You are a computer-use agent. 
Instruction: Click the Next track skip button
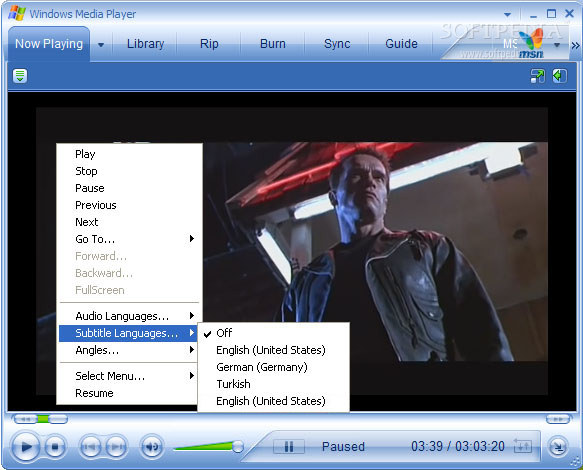[116, 446]
